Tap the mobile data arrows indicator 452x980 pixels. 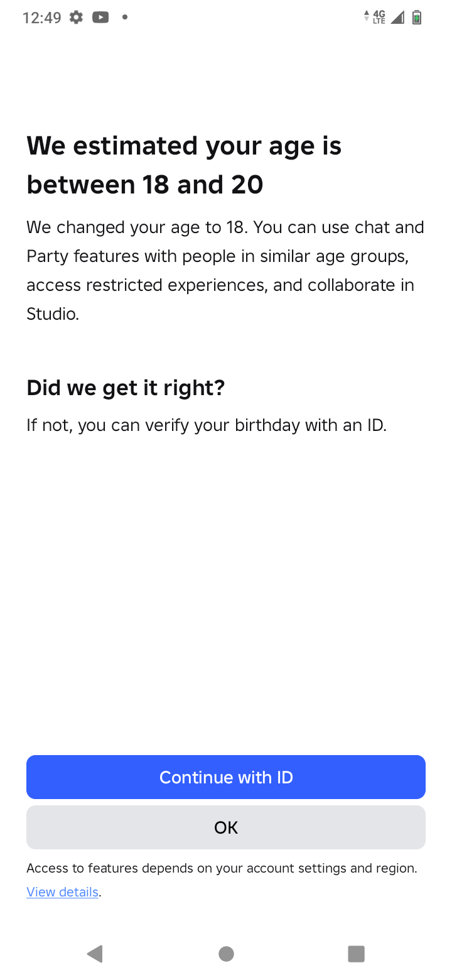click(x=367, y=17)
